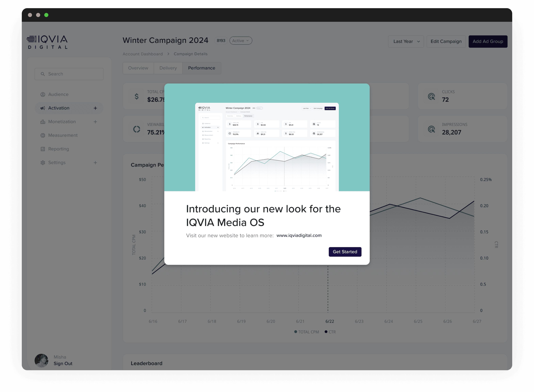This screenshot has height=392, width=534.
Task: Click the 6/22 date marker on chart
Action: [329, 321]
